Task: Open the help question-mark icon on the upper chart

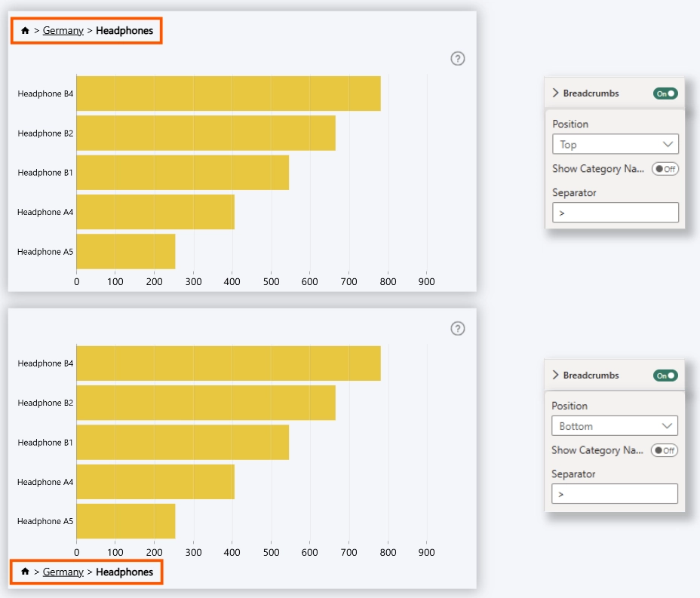Action: (x=457, y=59)
